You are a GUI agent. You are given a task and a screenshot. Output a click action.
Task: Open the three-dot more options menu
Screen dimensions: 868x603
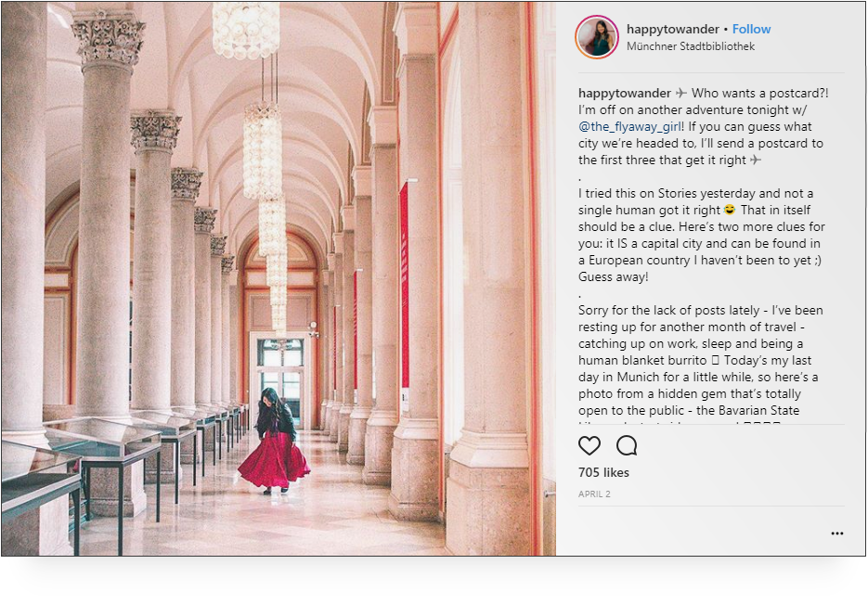tap(837, 533)
